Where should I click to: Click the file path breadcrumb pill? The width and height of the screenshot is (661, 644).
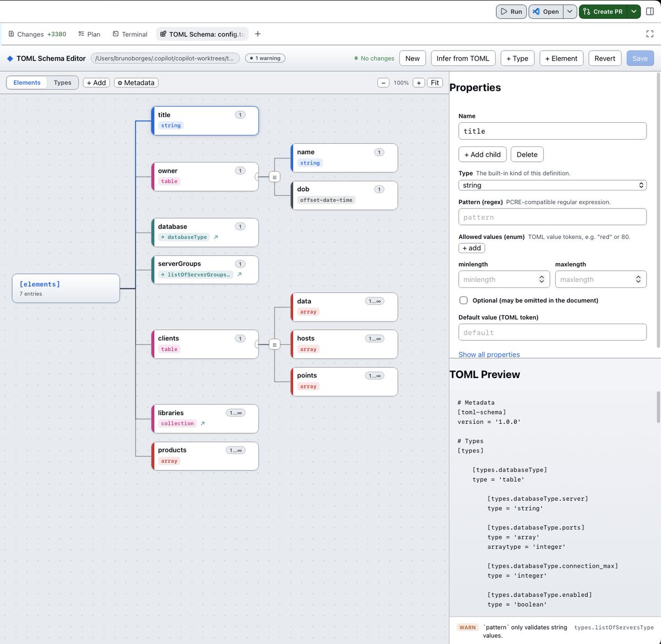click(165, 58)
